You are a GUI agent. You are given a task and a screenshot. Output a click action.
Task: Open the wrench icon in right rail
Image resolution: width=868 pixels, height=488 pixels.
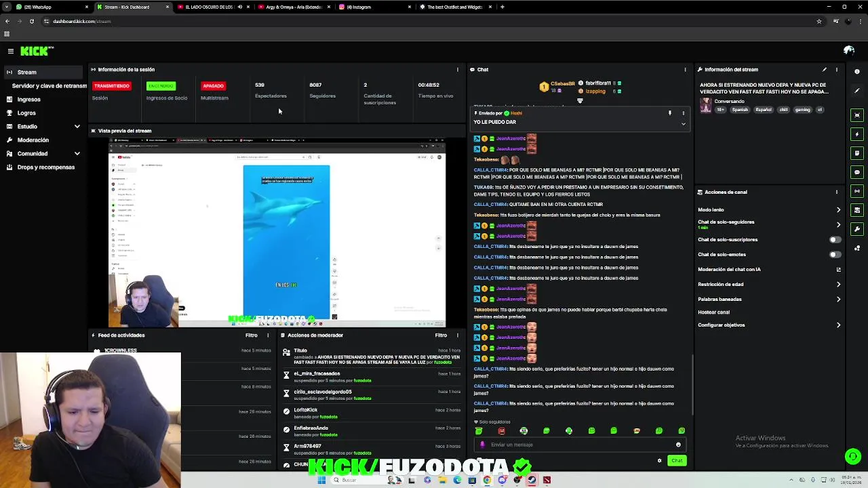pos(857,229)
